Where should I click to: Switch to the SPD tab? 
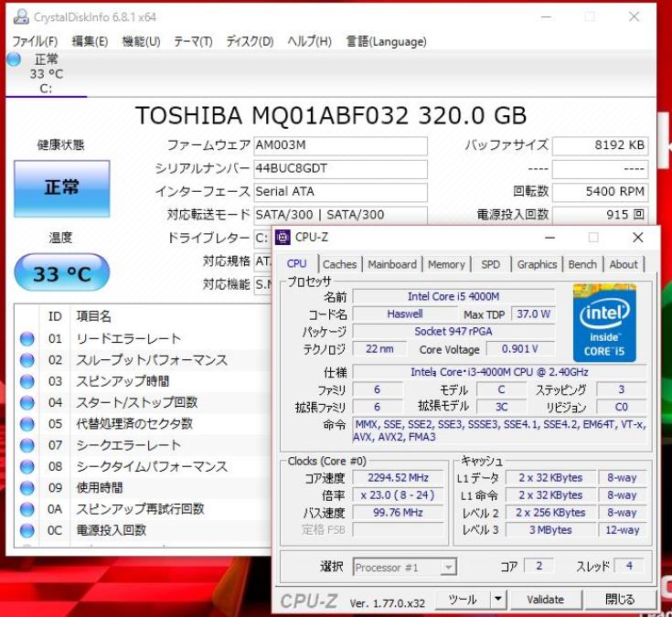click(x=491, y=264)
